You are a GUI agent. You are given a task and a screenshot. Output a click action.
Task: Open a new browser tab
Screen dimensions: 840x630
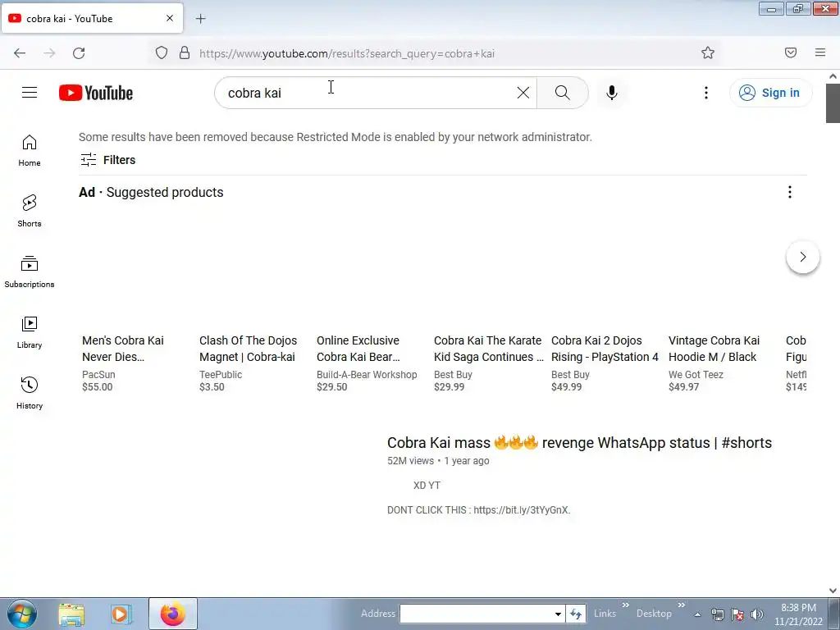coord(200,19)
